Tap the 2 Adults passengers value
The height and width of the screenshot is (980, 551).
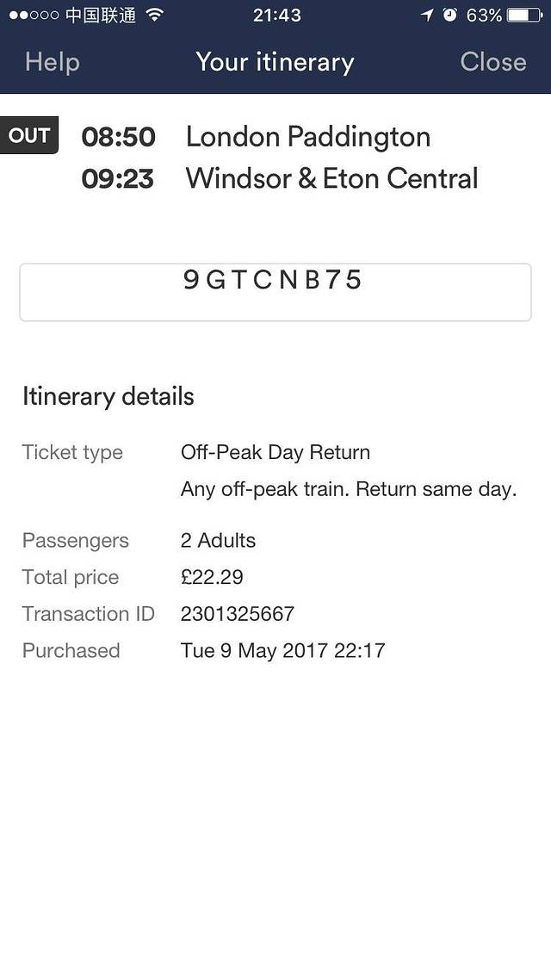coord(218,541)
